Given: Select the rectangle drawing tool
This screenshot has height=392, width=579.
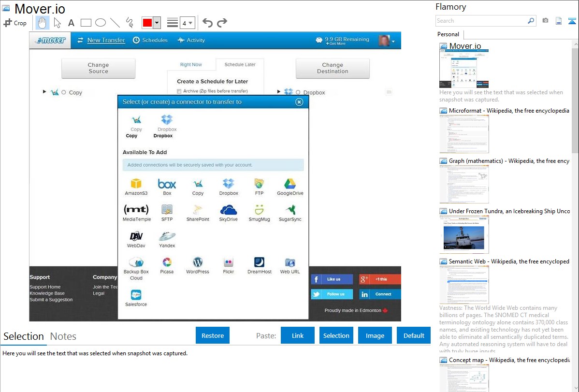Looking at the screenshot, I should [86, 23].
